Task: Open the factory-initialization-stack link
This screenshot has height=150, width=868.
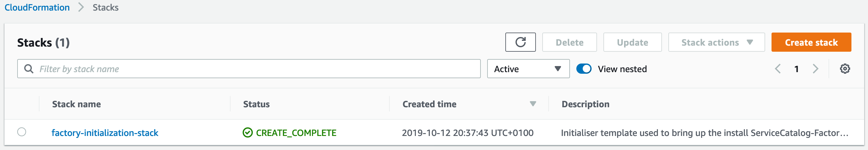Action: tap(105, 133)
